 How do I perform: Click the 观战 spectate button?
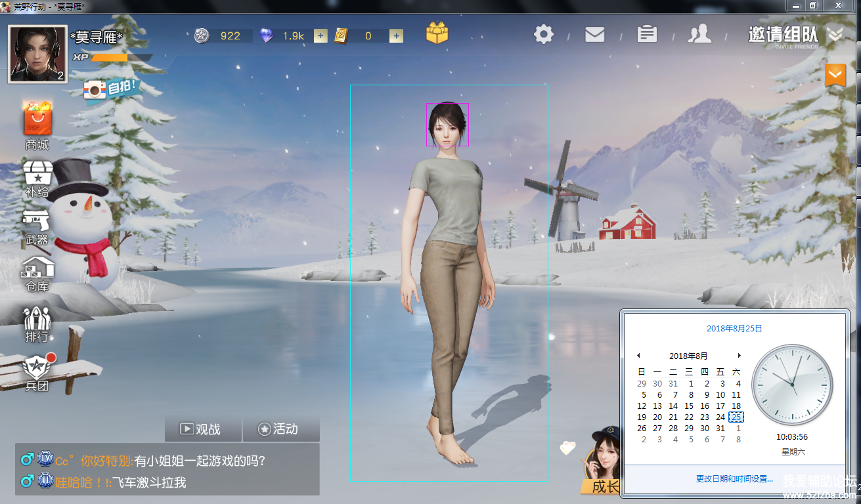point(203,429)
